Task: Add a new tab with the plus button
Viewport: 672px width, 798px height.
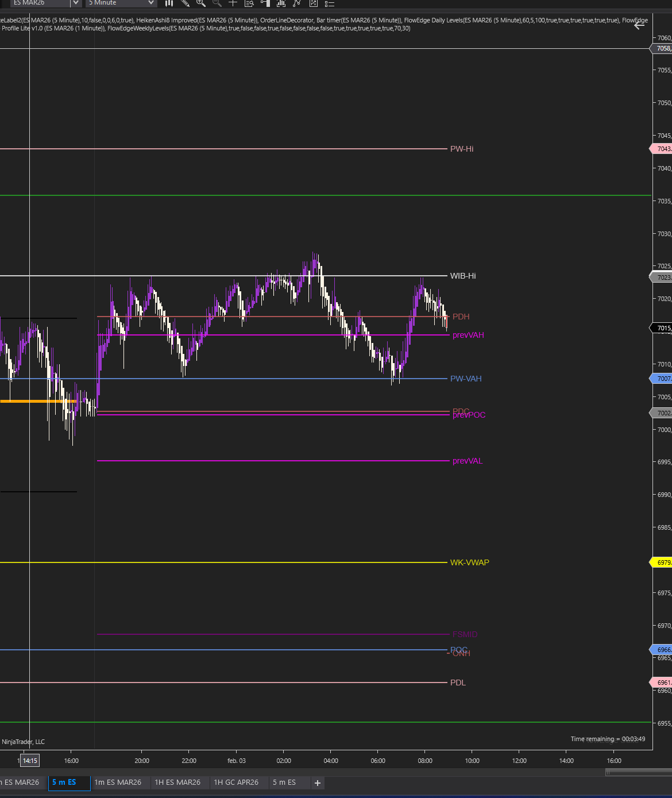Action: tap(318, 782)
